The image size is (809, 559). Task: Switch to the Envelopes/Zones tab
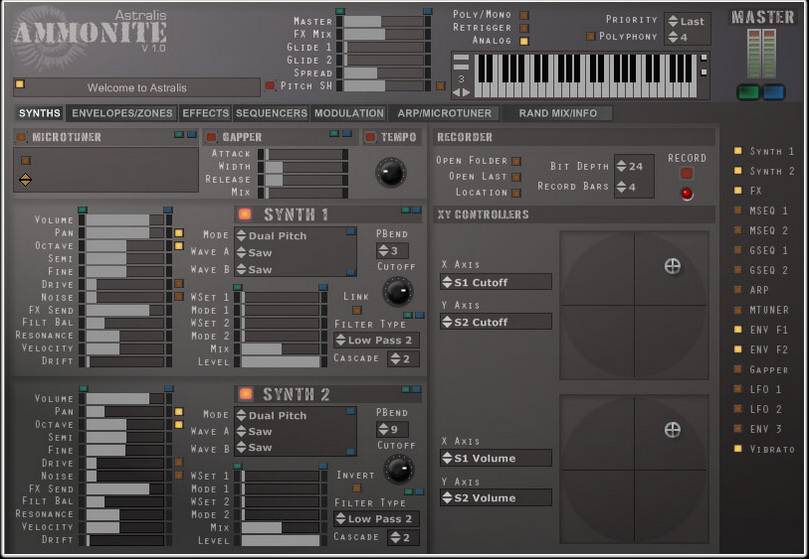pos(122,113)
